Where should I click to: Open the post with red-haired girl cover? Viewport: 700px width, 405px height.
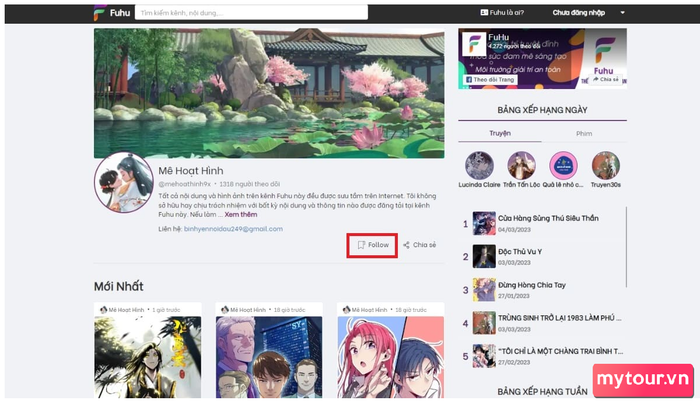click(x=391, y=357)
